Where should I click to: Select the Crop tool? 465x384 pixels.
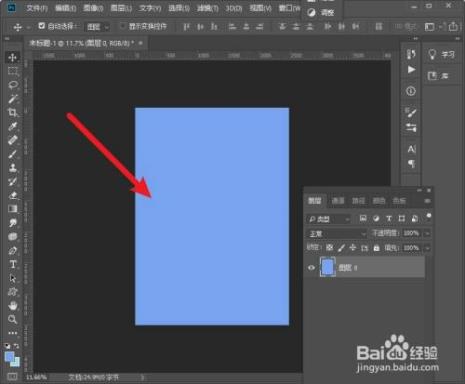13,113
